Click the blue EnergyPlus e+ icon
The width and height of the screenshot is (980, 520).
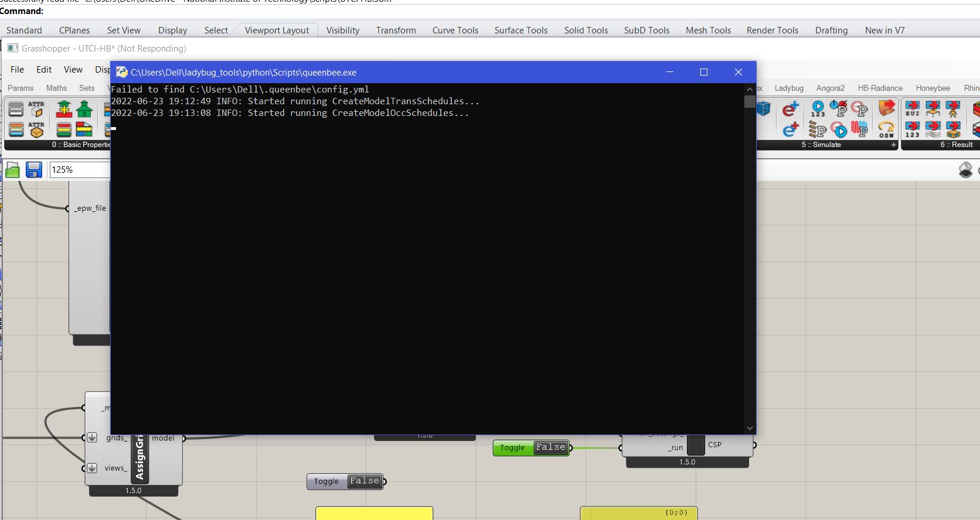pyautogui.click(x=791, y=129)
